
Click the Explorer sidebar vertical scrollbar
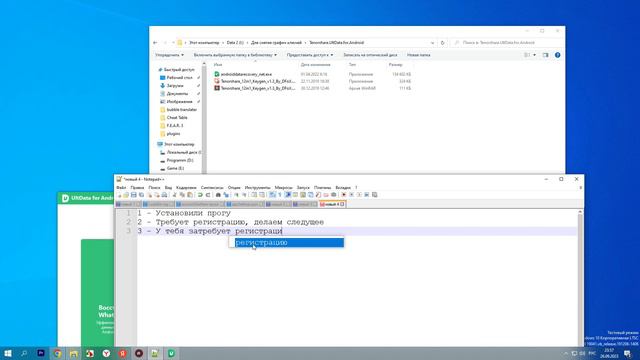click(204, 118)
